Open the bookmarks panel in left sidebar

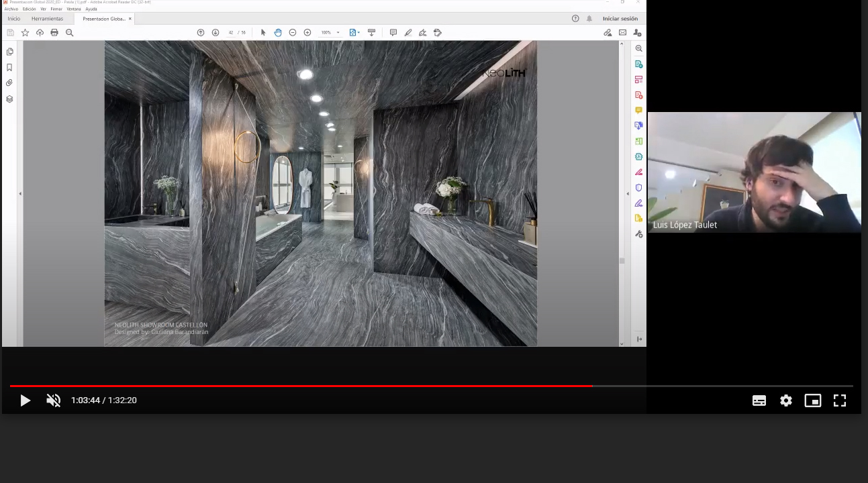tap(9, 68)
